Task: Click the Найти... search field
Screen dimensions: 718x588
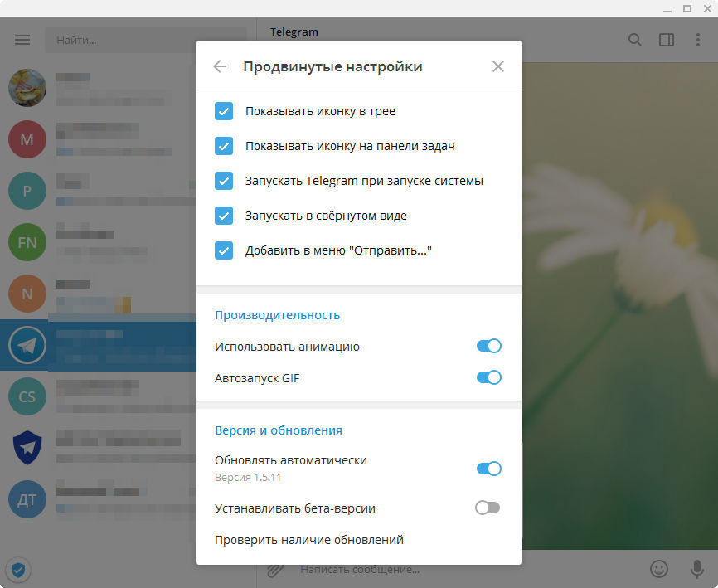Action: [146, 40]
